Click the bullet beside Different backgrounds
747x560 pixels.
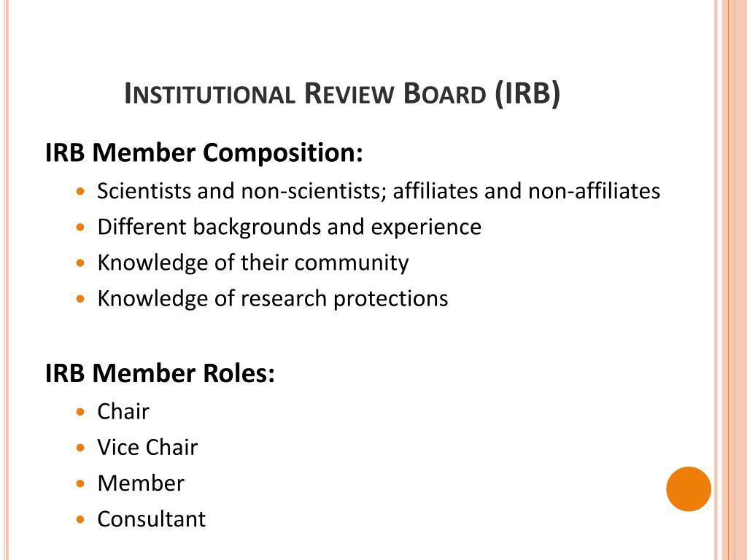coord(80,227)
